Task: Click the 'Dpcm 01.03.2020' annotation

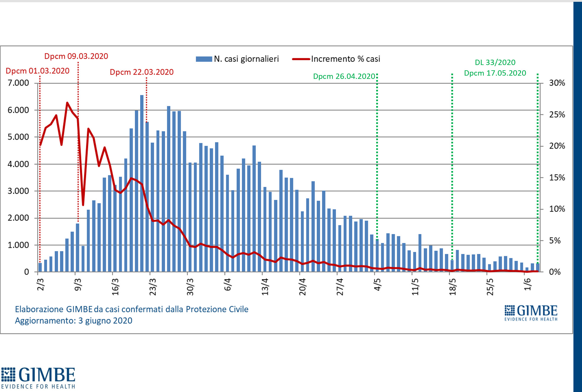Action: click(x=38, y=71)
